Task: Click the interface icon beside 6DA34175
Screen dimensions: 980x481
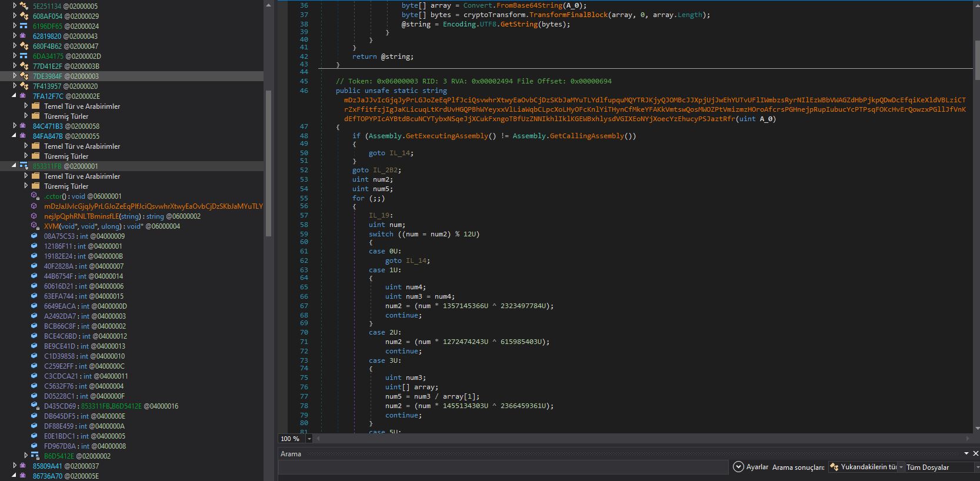Action: tap(24, 56)
